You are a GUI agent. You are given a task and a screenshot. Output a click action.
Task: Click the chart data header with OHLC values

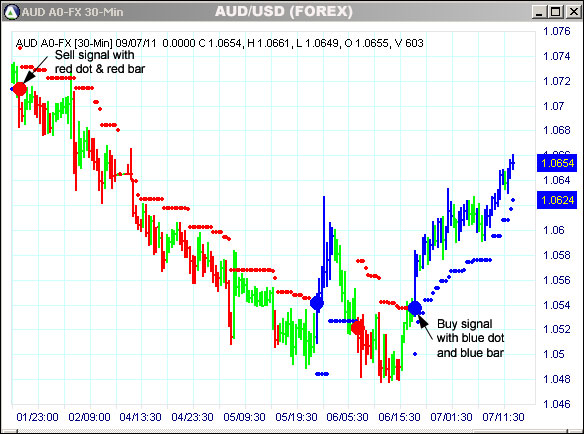(x=219, y=43)
